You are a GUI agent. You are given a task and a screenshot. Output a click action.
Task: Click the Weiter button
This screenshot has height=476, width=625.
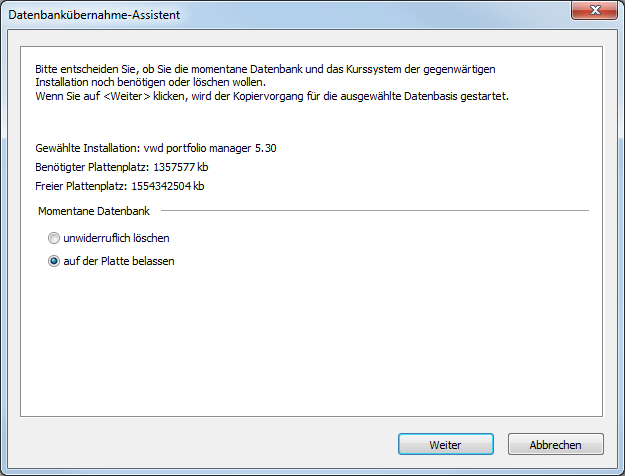click(445, 444)
